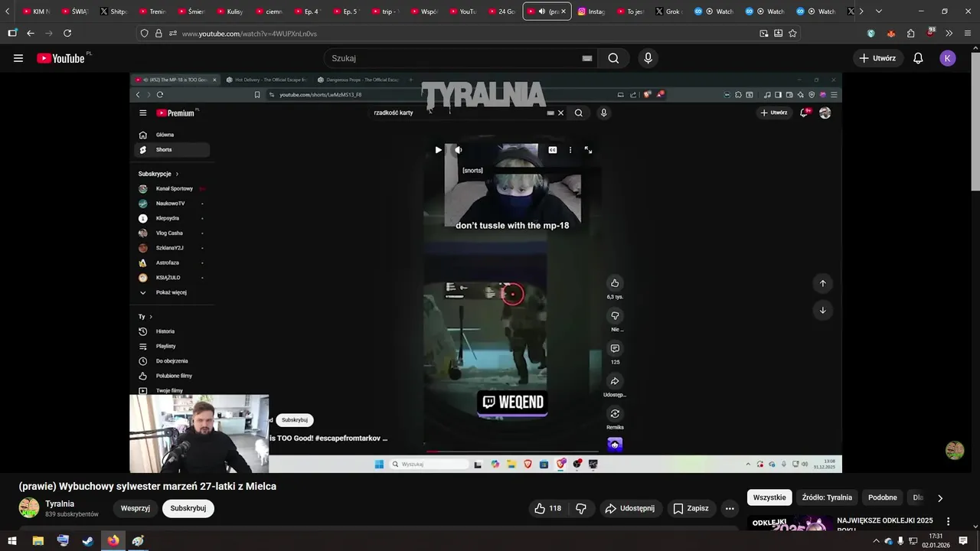
Task: Click the magnifier search button
Action: [x=613, y=58]
